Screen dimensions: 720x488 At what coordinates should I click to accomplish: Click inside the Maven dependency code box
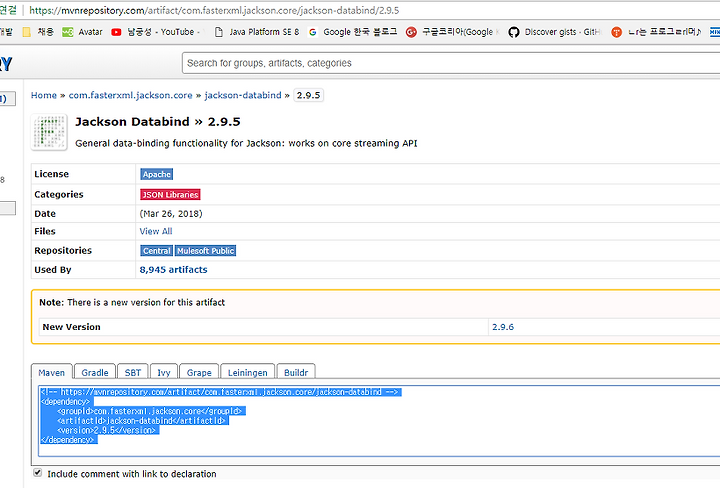tap(379, 421)
